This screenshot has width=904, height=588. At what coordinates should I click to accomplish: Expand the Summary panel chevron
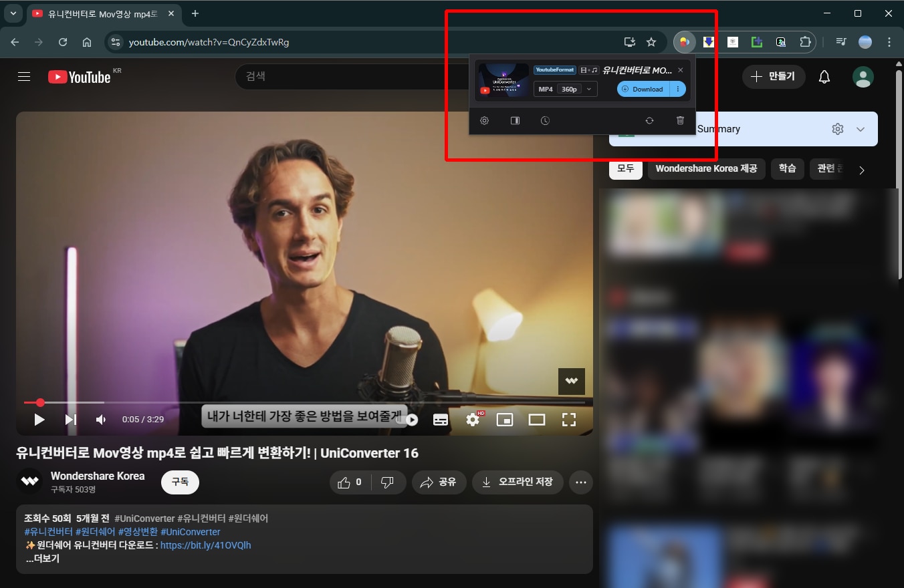(861, 129)
